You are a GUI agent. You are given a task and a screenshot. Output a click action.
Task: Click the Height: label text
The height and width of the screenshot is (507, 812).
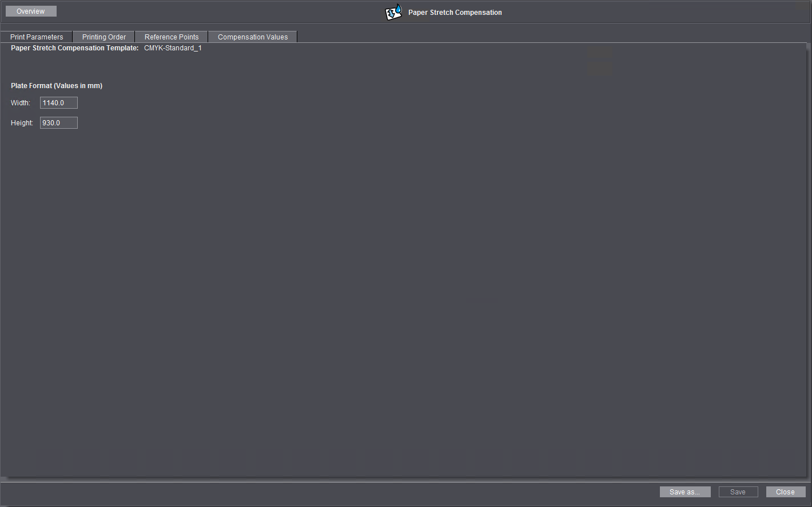(x=22, y=123)
